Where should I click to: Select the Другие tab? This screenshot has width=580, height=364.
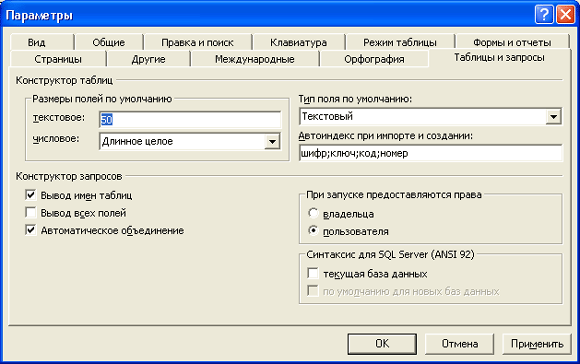tap(148, 59)
